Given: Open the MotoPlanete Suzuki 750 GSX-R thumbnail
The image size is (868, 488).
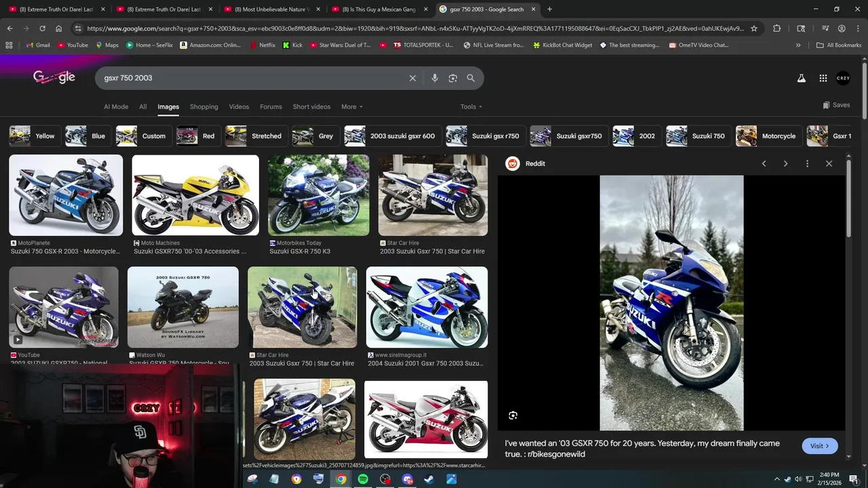Looking at the screenshot, I should (x=66, y=195).
